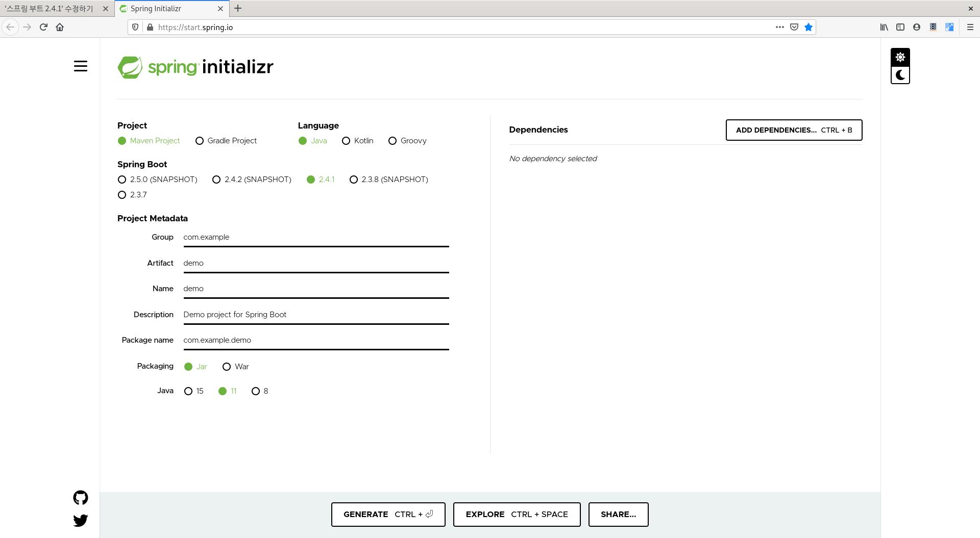980x538 pixels.
Task: Show browser sidebars
Action: point(900,27)
